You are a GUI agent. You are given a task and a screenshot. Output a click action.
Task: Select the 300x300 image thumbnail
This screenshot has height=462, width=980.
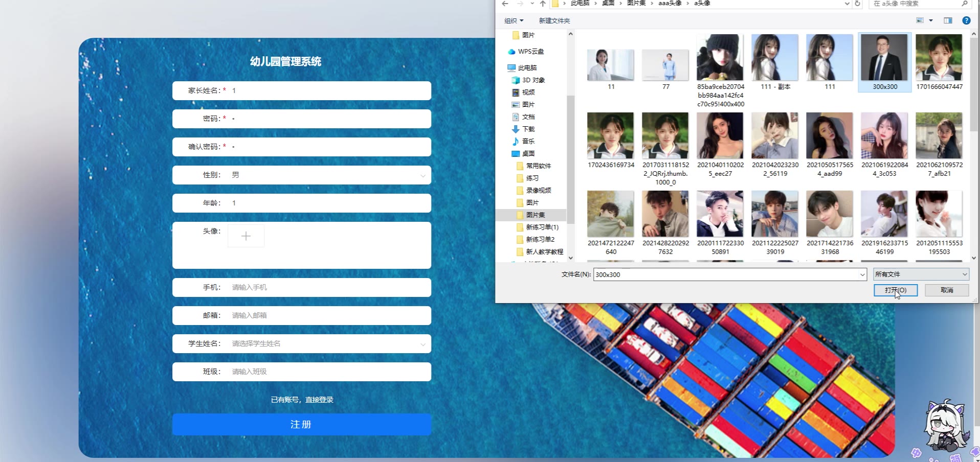coord(884,59)
